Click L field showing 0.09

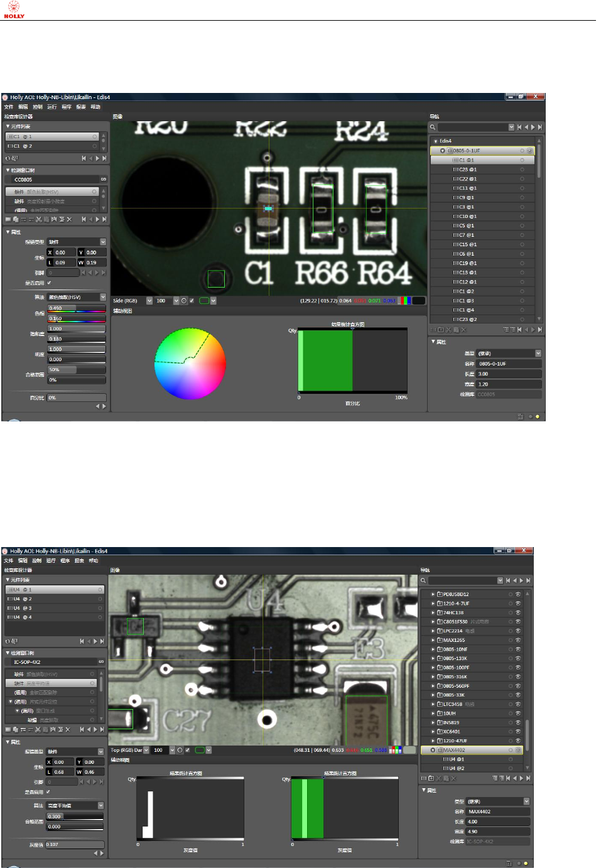(x=62, y=263)
